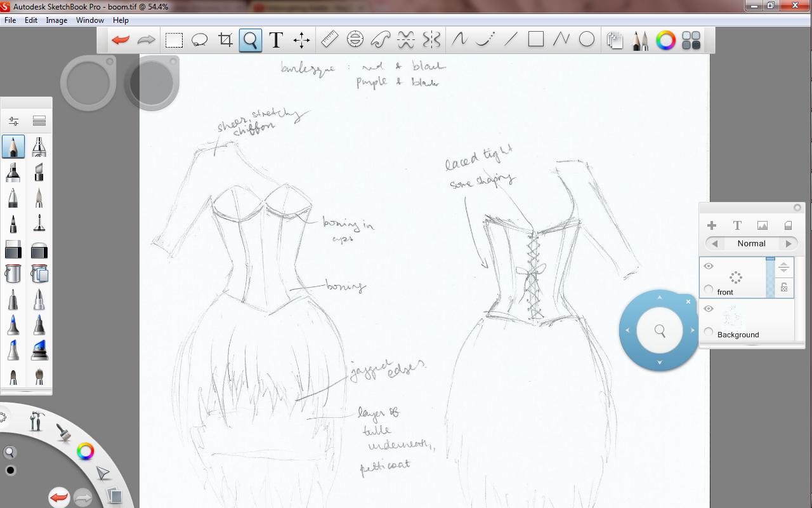This screenshot has height=508, width=812.
Task: Click the front layer opacity slider
Action: (770, 277)
